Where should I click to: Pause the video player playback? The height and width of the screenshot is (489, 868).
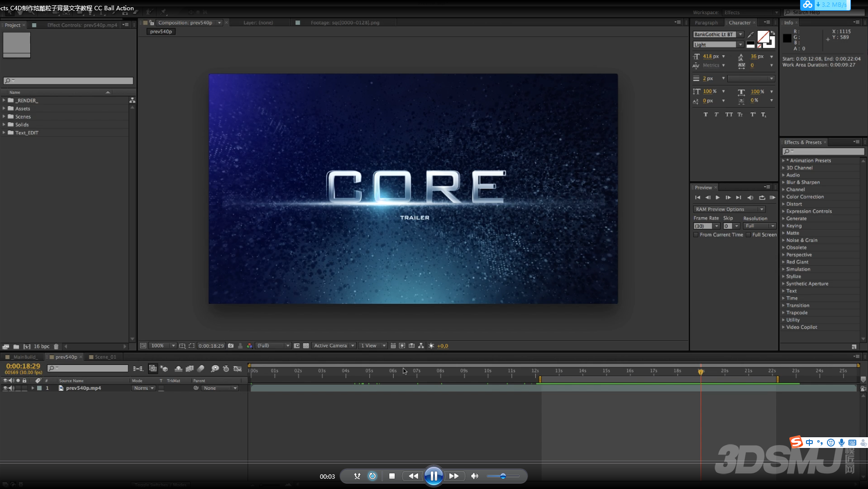tap(433, 476)
